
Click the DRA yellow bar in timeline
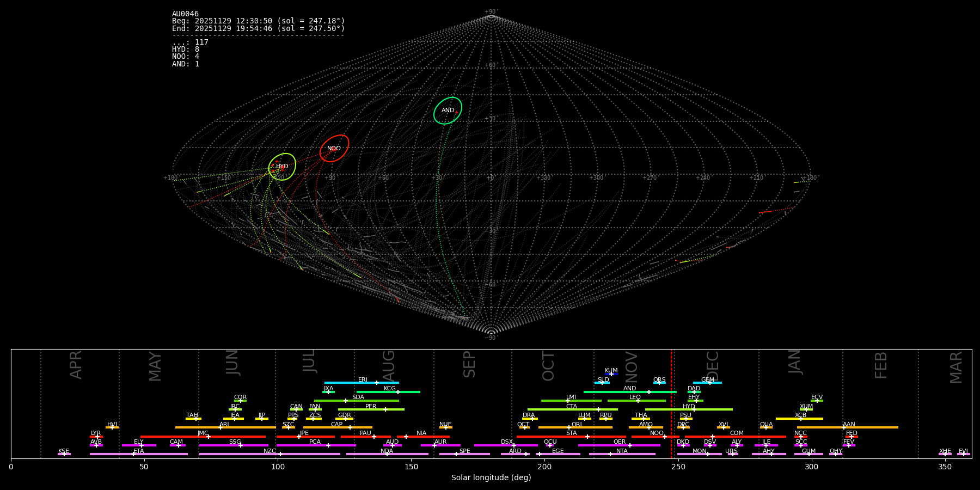coord(530,419)
